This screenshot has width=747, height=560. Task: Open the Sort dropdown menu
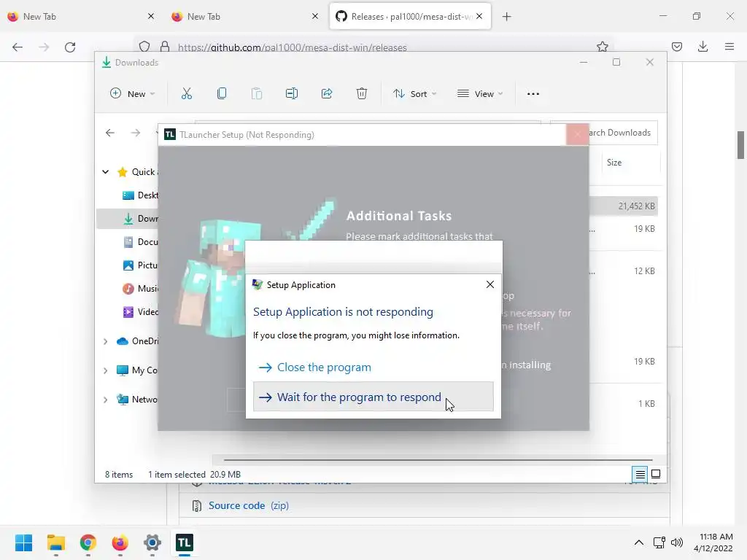click(414, 94)
